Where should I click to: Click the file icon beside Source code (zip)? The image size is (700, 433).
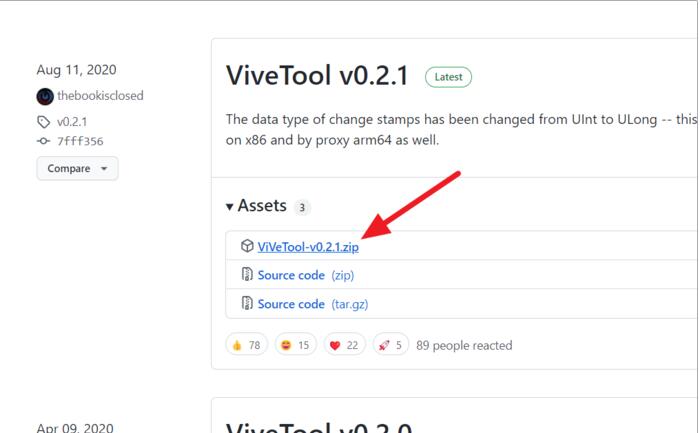[247, 274]
